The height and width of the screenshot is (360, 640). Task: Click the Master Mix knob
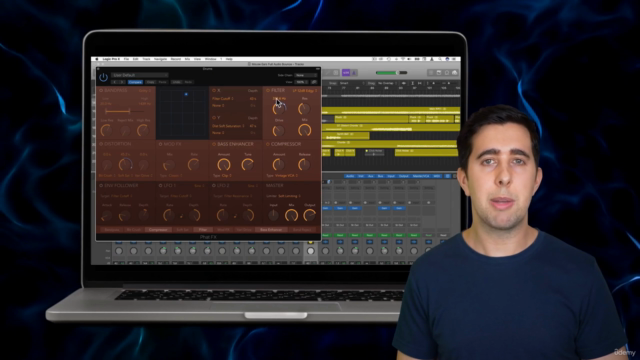click(x=291, y=215)
